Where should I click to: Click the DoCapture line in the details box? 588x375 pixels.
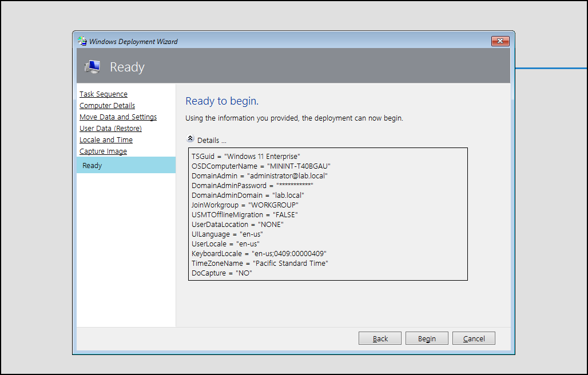coord(222,273)
